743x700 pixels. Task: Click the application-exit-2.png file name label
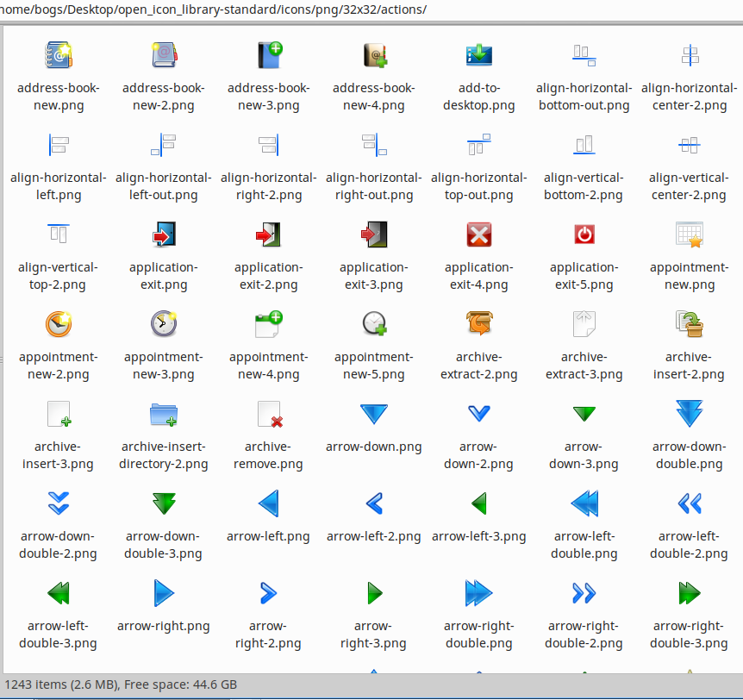268,276
